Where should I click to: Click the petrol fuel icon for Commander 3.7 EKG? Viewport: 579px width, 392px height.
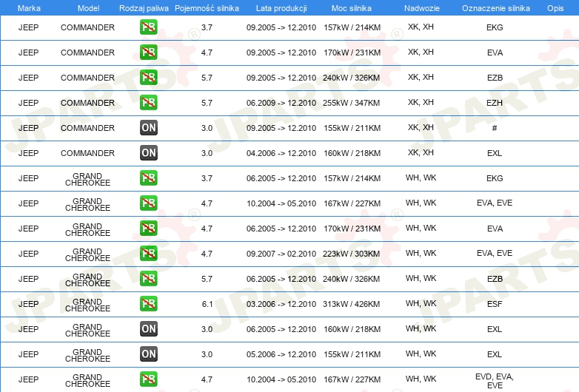[x=148, y=27]
